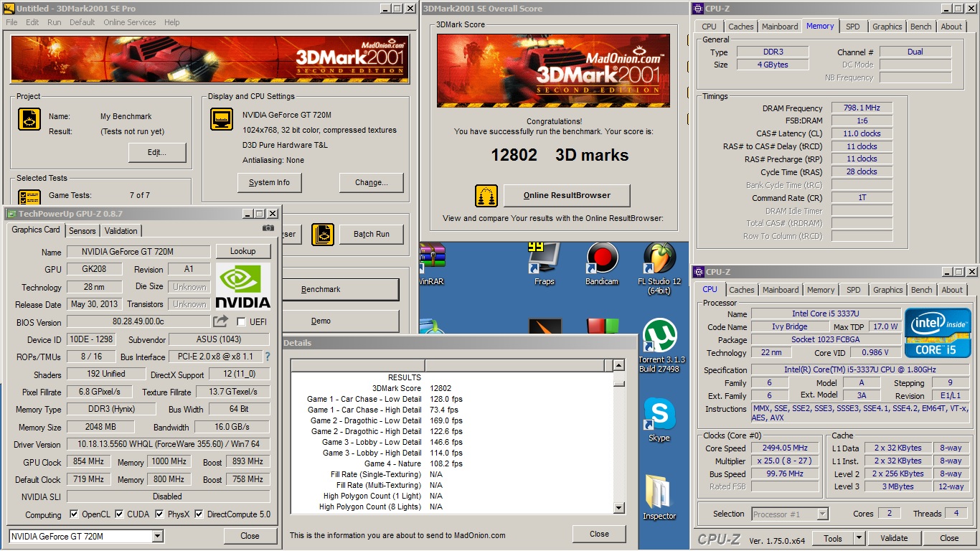Image resolution: width=980 pixels, height=551 pixels.
Task: Click the bus interface question mark icon
Action: [268, 357]
